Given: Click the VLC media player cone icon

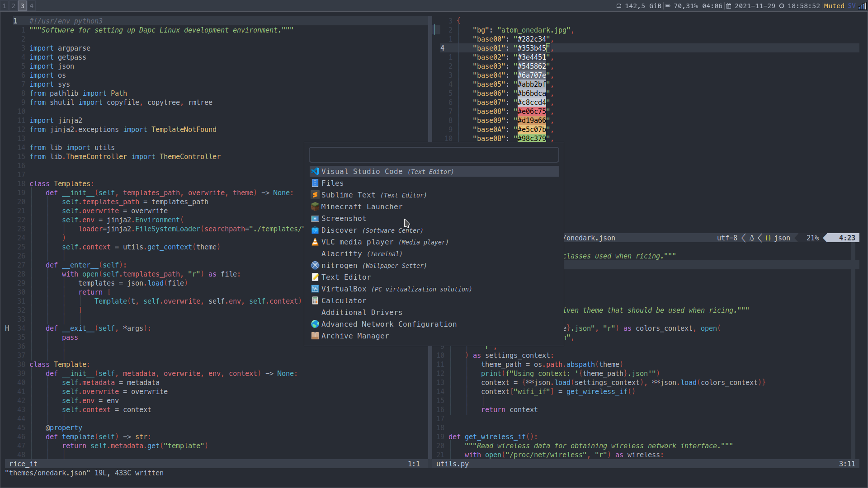Looking at the screenshot, I should (x=315, y=242).
